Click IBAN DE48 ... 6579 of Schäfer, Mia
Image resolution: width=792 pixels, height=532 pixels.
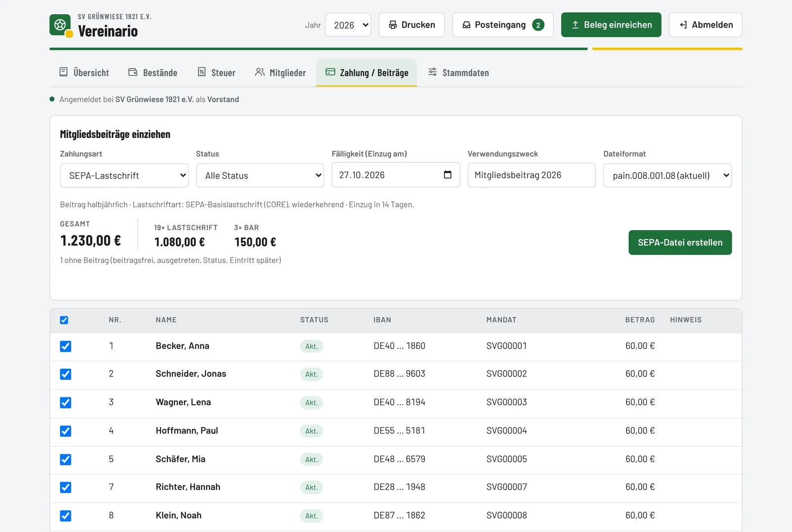(x=399, y=459)
